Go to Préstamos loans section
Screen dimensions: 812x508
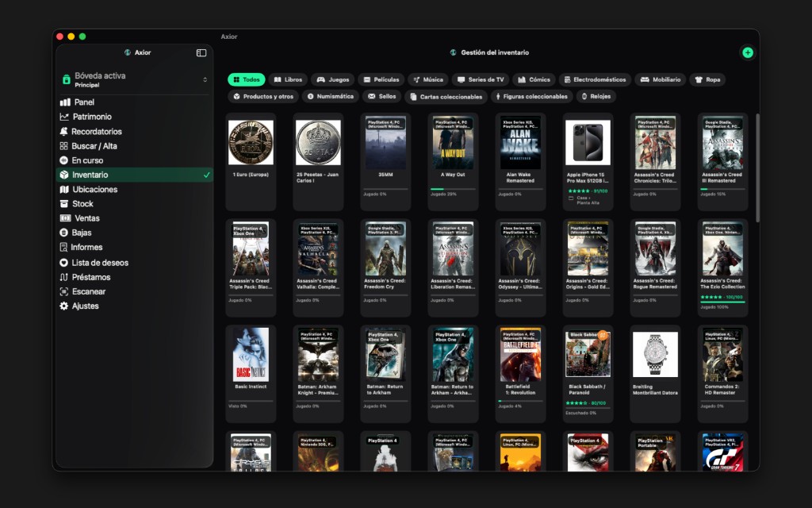tap(135, 277)
